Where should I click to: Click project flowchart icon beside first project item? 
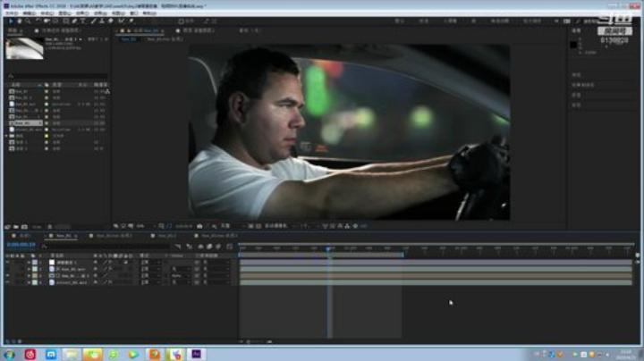pyautogui.click(x=107, y=91)
